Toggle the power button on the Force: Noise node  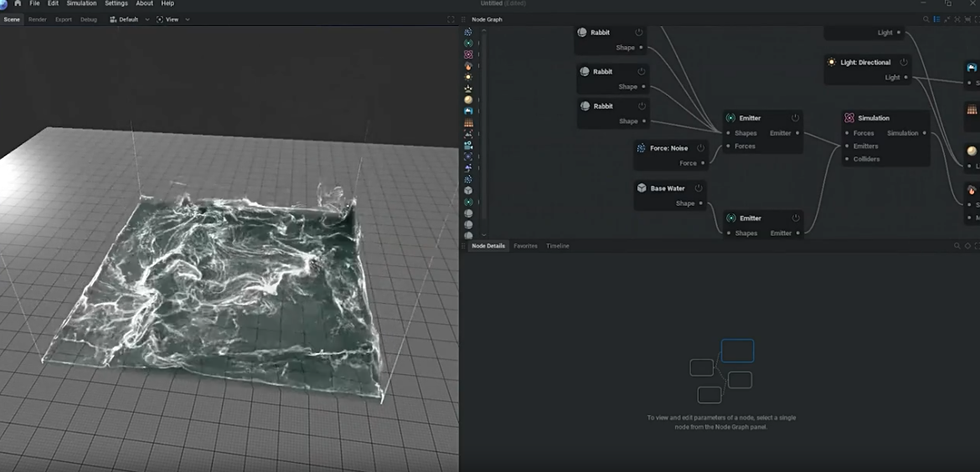[700, 148]
